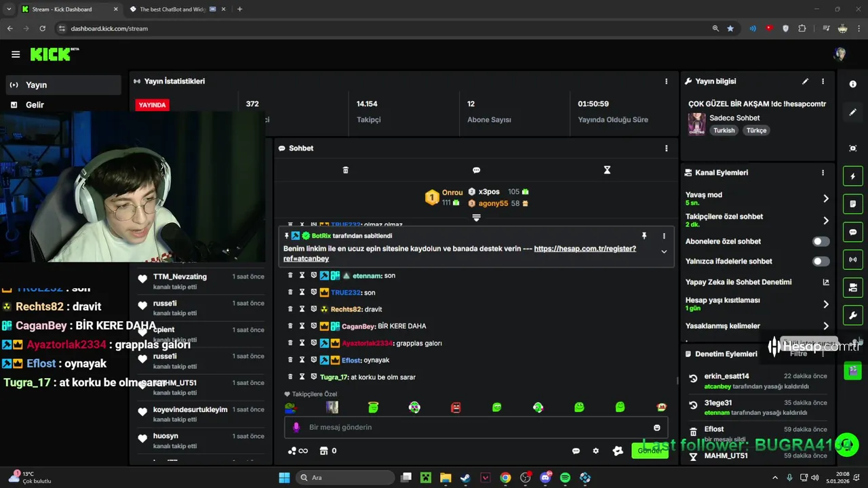Click the chat bubble icon beside settings gear
Viewport: 868px width, 488px height.
[x=576, y=451]
